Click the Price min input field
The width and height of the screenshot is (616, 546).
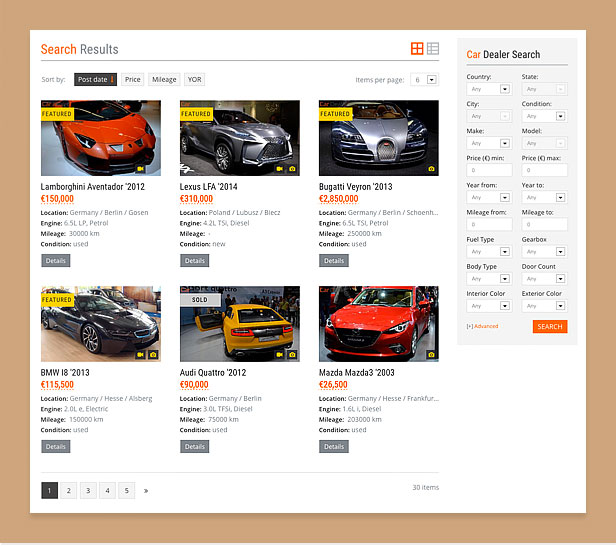click(x=488, y=170)
